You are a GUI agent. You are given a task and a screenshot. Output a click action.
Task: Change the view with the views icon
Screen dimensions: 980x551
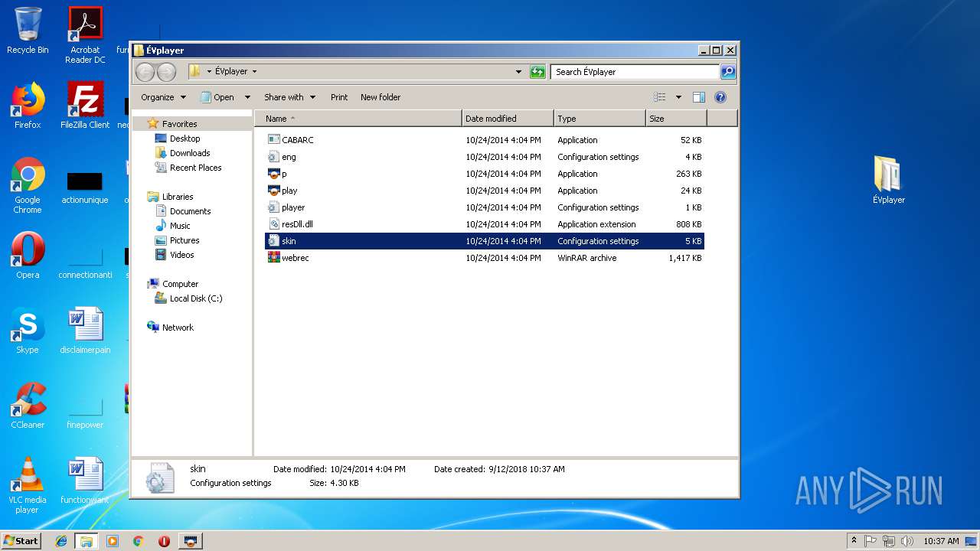click(659, 97)
